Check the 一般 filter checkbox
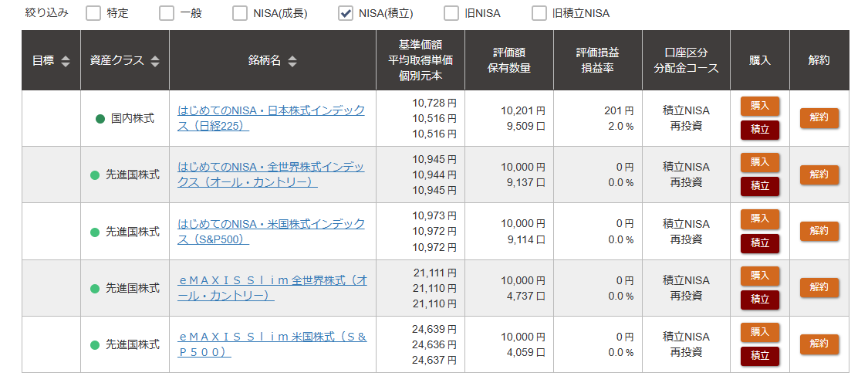868x383 pixels. (x=166, y=13)
